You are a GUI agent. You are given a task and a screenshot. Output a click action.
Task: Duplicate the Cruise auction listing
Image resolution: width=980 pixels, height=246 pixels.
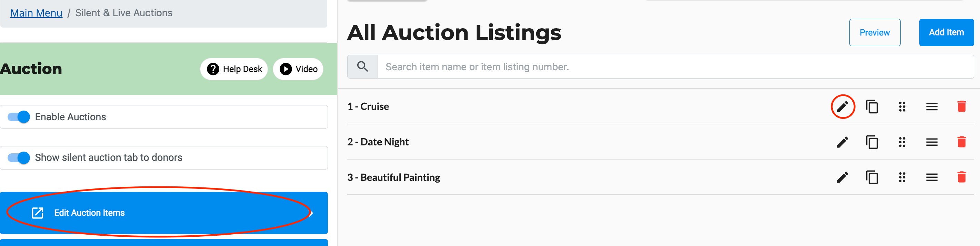pos(872,106)
